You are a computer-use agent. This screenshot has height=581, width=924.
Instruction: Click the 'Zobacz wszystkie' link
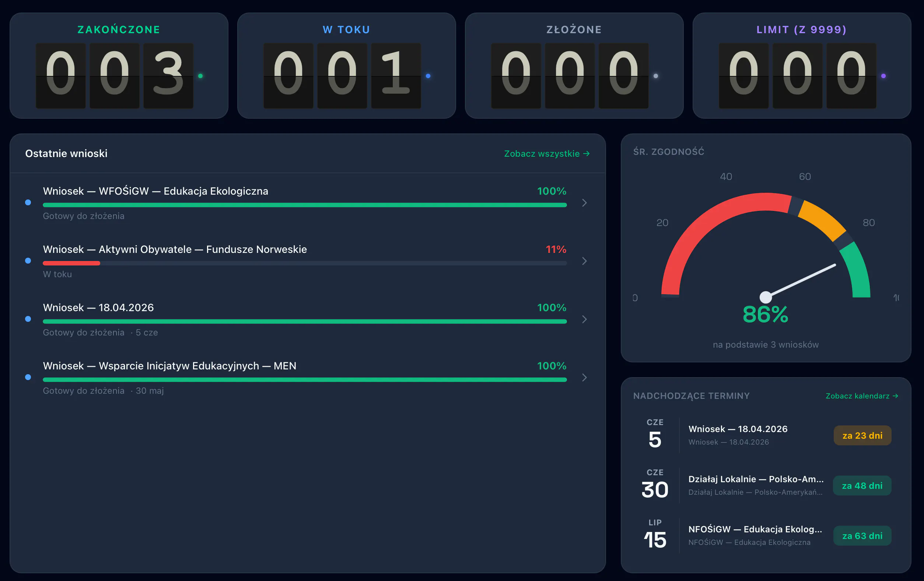(x=547, y=154)
